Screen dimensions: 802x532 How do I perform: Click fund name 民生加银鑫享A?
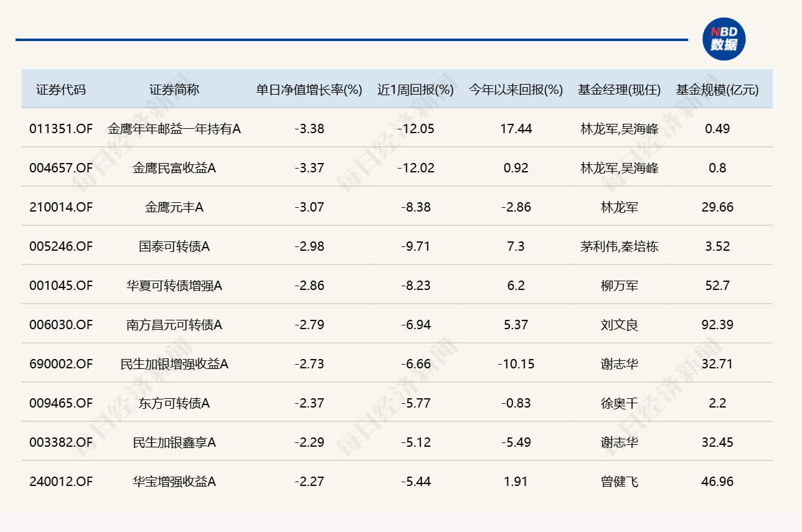pyautogui.click(x=174, y=442)
